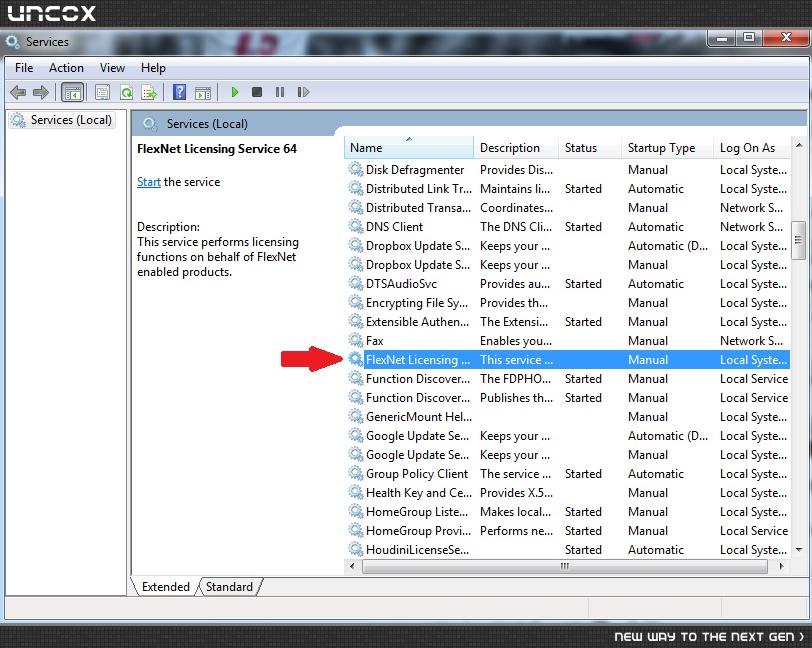The image size is (812, 648).
Task: Click Started status of DNS Client
Action: coord(583,226)
